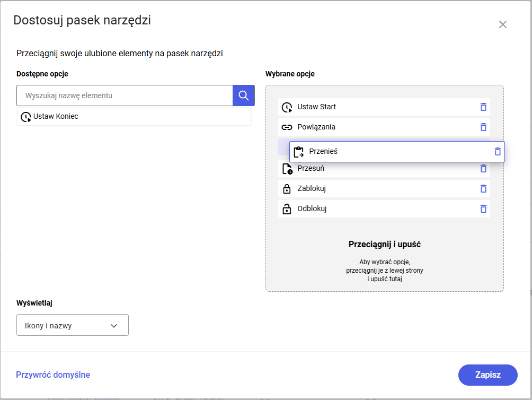The width and height of the screenshot is (532, 400).
Task: Remove Powiązania using its trash icon
Action: (483, 127)
